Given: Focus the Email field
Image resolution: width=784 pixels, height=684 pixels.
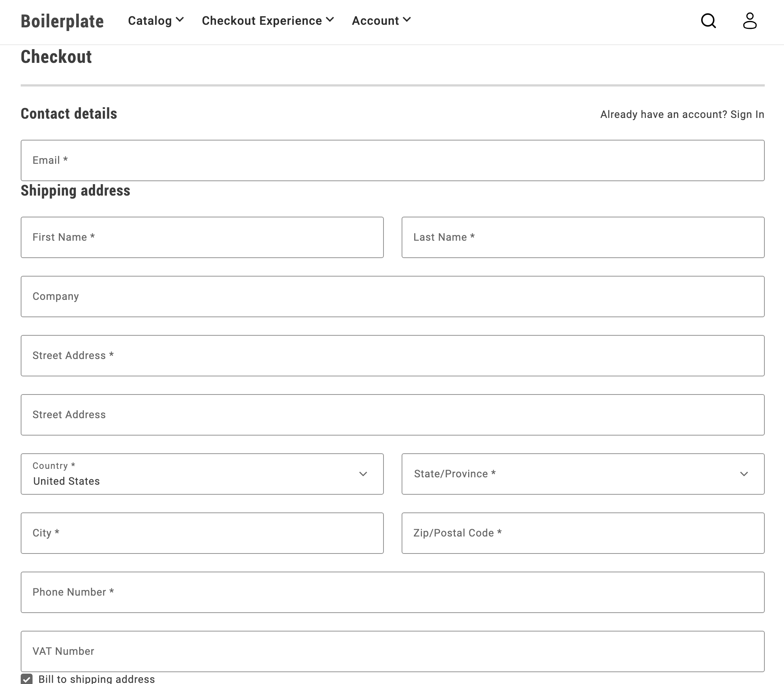Looking at the screenshot, I should point(392,160).
